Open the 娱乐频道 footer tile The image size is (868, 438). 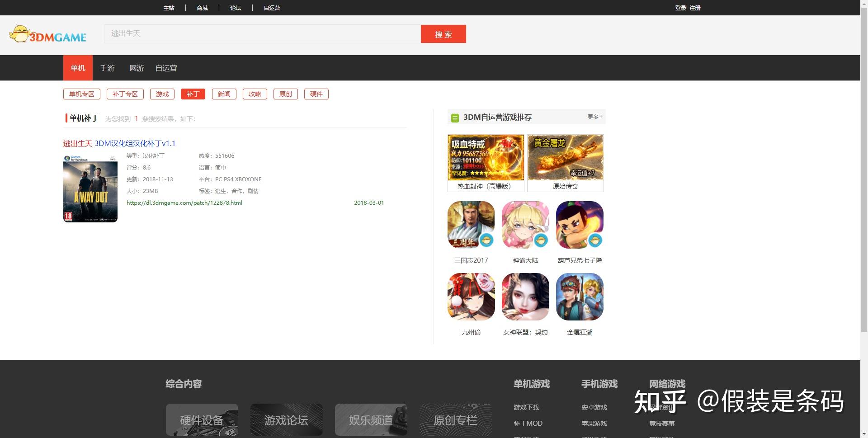click(x=371, y=420)
